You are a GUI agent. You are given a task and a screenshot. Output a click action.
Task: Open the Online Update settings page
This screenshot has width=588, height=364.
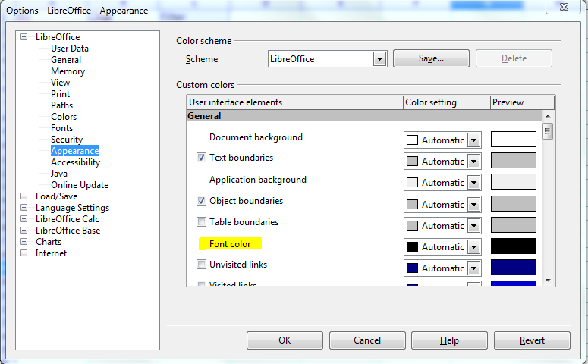pyautogui.click(x=80, y=185)
